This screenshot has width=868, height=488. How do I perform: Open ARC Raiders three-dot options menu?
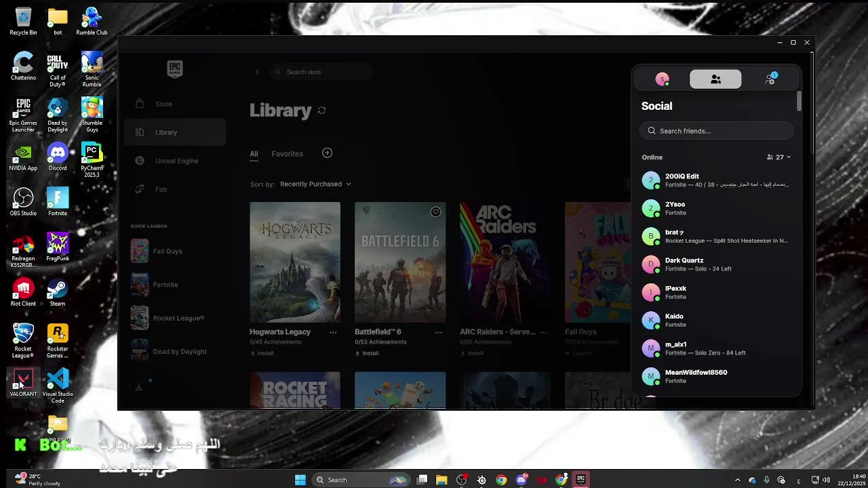click(x=543, y=332)
